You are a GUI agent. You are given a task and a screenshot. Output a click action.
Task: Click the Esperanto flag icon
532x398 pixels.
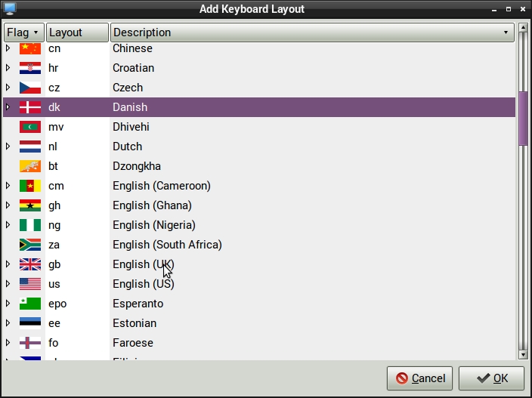tap(30, 304)
